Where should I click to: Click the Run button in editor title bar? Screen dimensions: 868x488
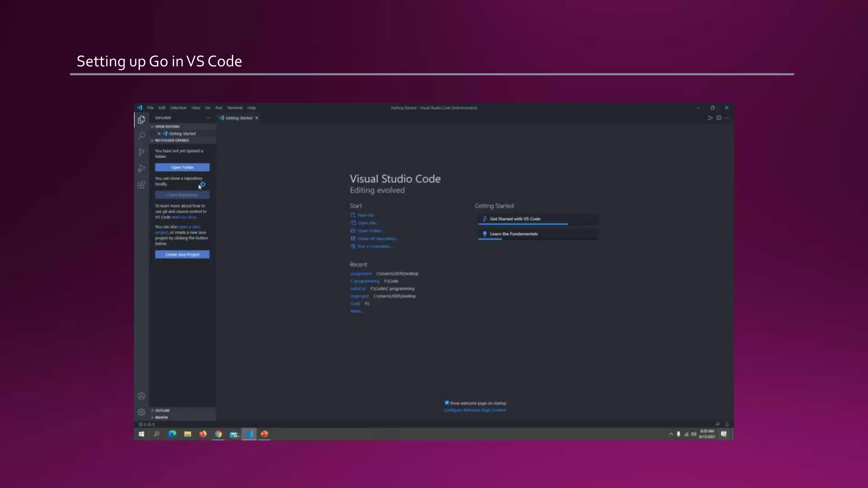[x=710, y=118]
